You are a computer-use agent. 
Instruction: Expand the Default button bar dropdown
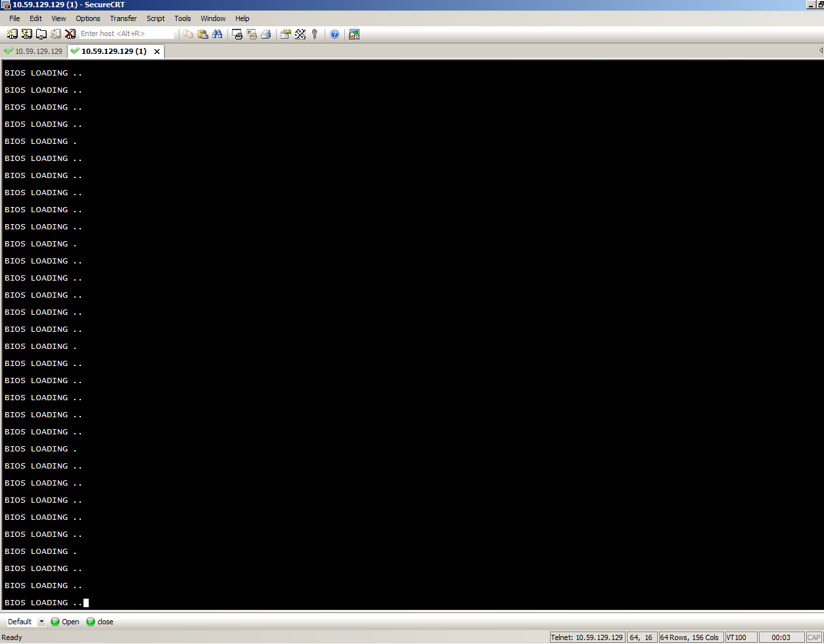tap(41, 622)
